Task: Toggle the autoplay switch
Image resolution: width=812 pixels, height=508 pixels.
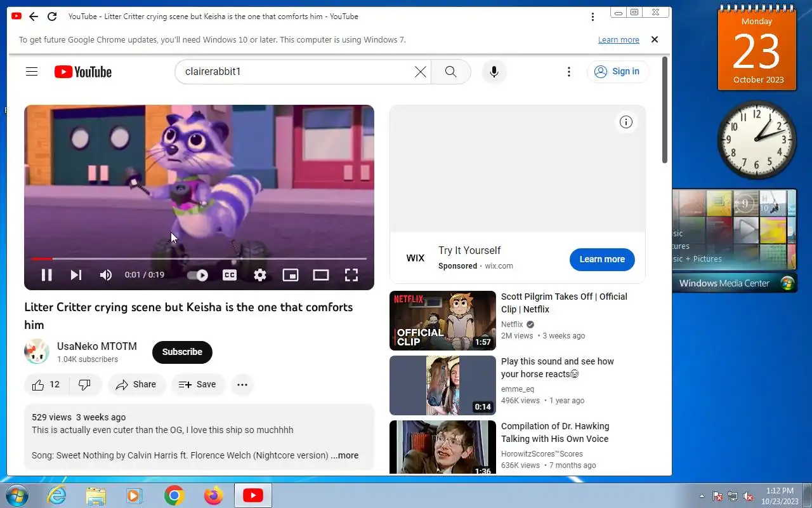Action: click(x=198, y=275)
